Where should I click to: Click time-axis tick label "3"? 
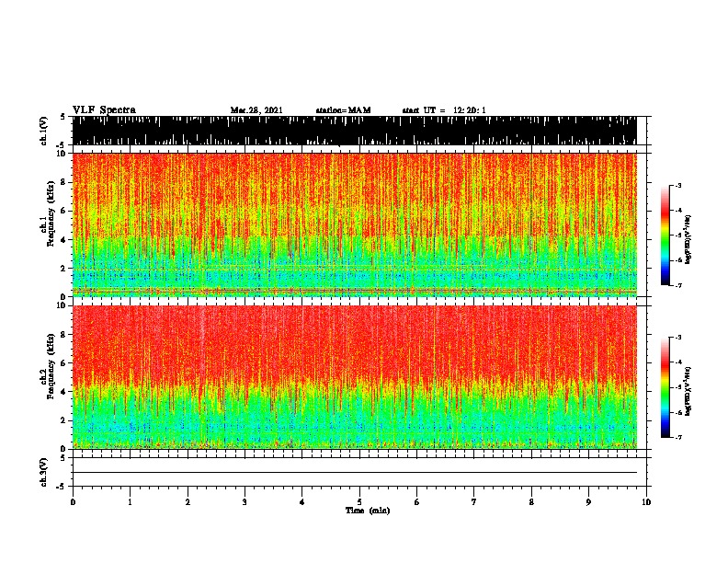(x=245, y=502)
